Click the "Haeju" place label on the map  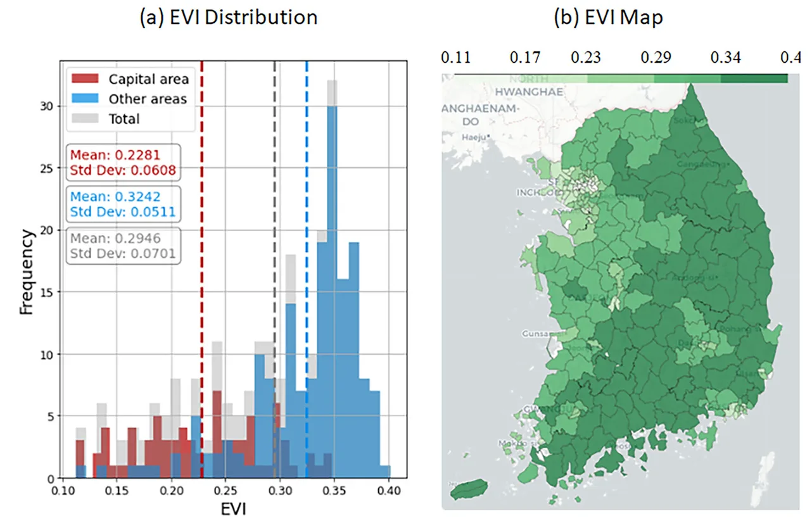click(x=473, y=137)
